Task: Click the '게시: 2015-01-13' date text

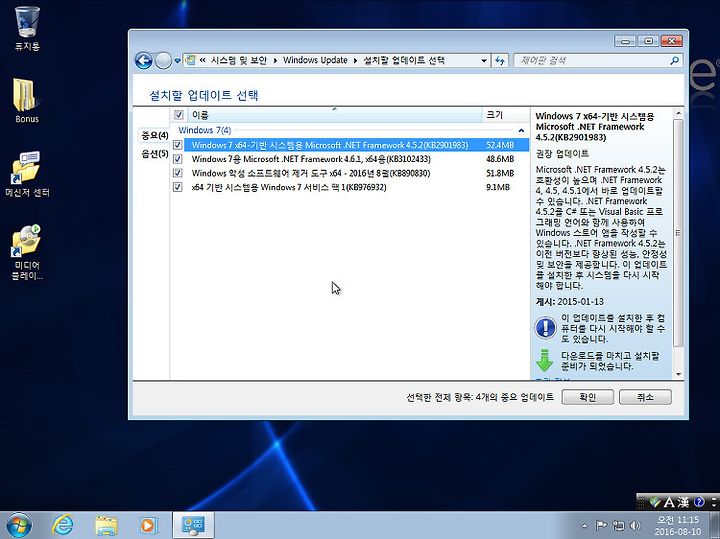Action: [569, 302]
